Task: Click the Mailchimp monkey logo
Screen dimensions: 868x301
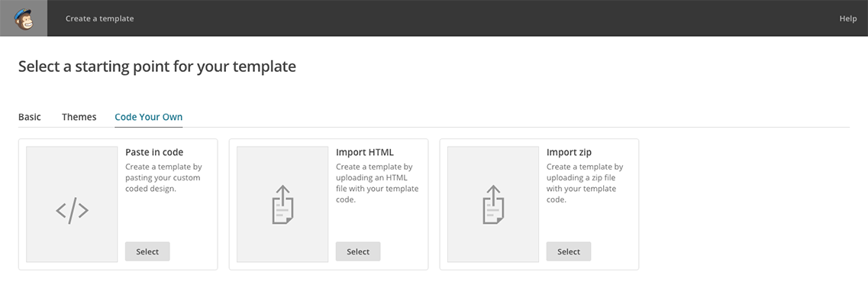Action: 23,18
